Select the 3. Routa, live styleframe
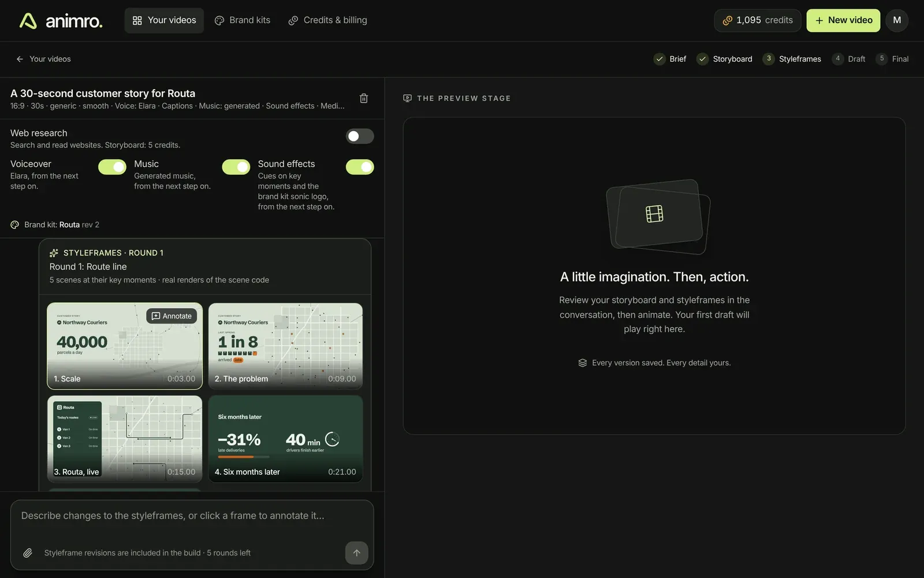 125,439
